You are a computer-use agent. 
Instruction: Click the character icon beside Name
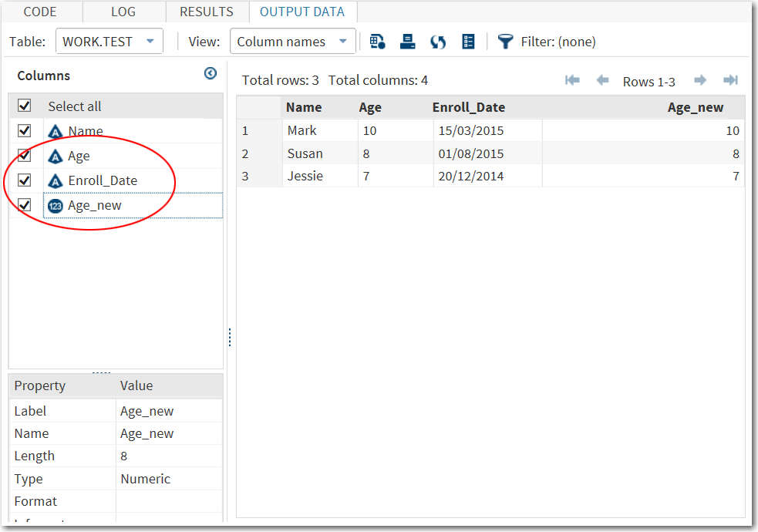pos(55,131)
